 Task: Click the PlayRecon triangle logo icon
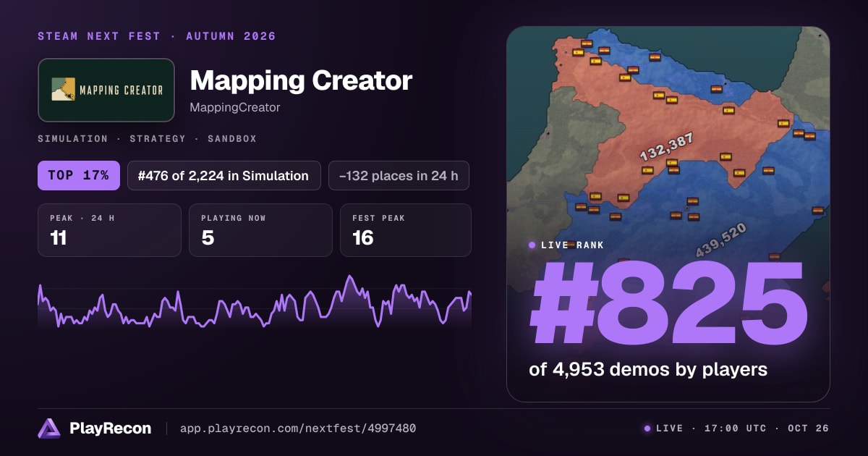point(49,428)
